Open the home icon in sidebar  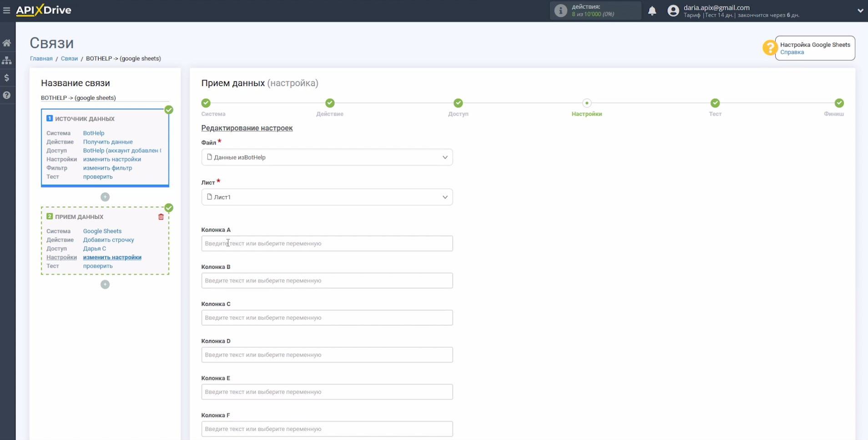7,43
